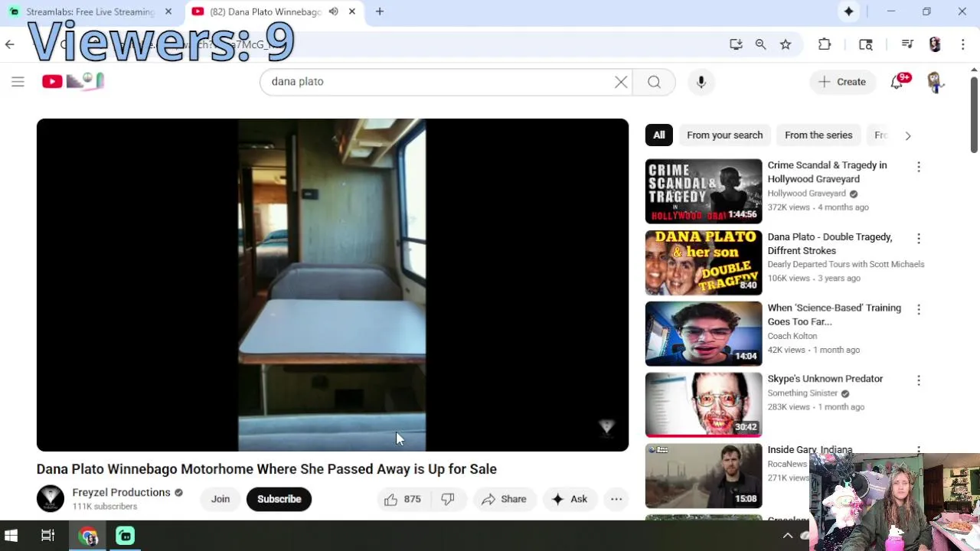
Task: Bookmark this page with the star icon
Action: pos(786,44)
